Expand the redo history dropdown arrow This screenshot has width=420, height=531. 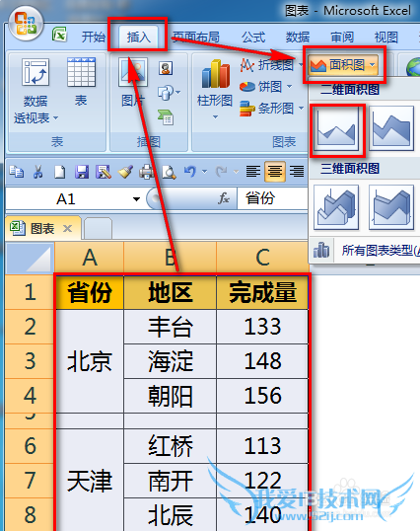(236, 172)
